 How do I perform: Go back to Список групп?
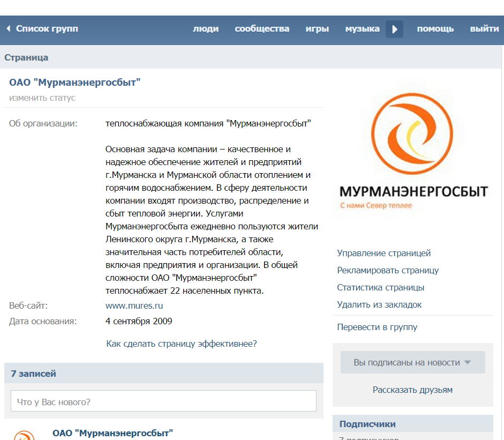pyautogui.click(x=47, y=29)
